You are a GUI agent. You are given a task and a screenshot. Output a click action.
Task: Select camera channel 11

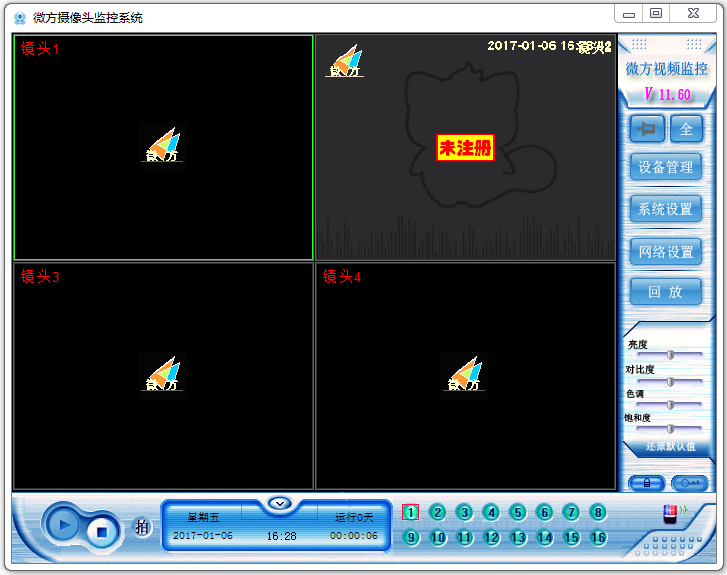point(464,537)
